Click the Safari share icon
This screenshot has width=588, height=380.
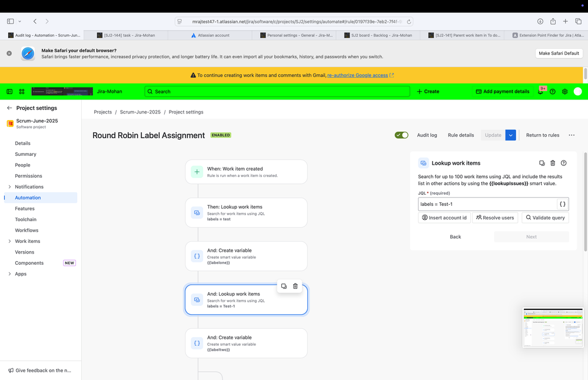[553, 21]
